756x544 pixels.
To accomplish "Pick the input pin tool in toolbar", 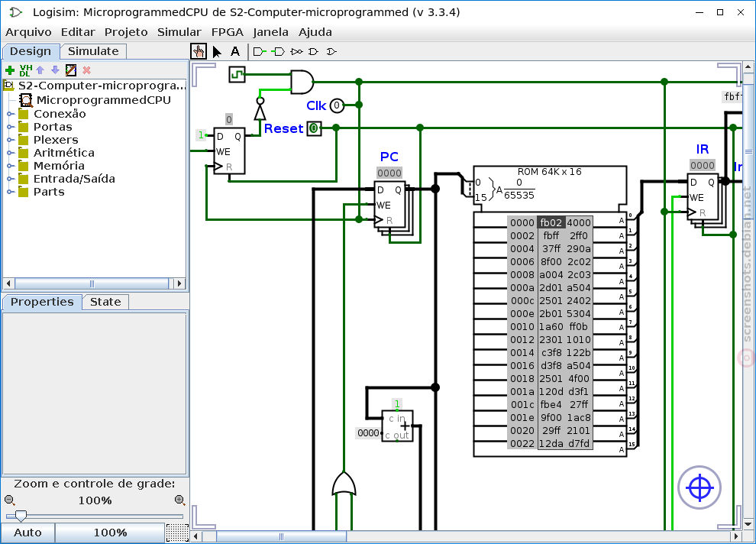I will pos(260,52).
